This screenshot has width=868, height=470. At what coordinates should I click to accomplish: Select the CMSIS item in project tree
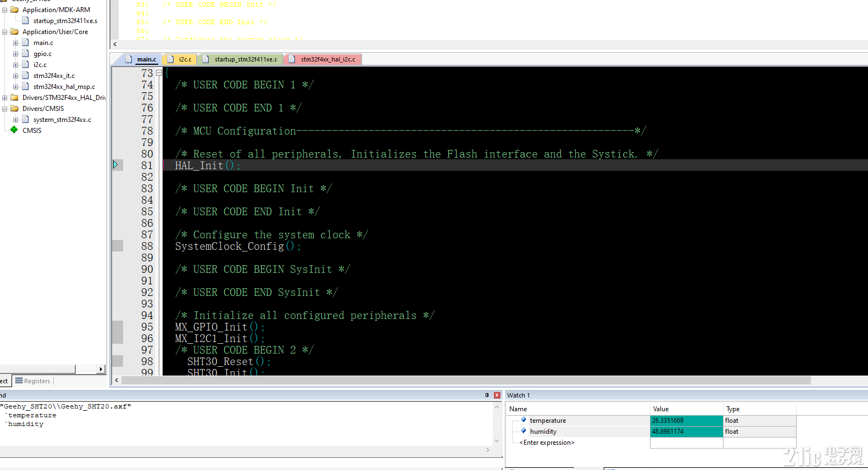[32, 131]
